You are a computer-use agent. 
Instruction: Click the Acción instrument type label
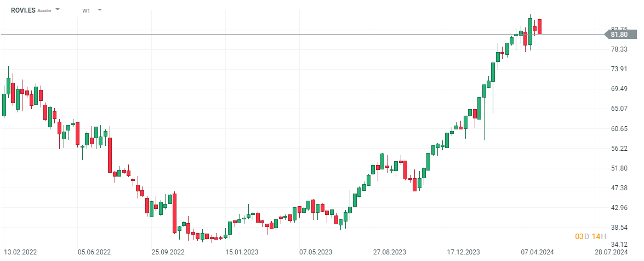[45, 10]
